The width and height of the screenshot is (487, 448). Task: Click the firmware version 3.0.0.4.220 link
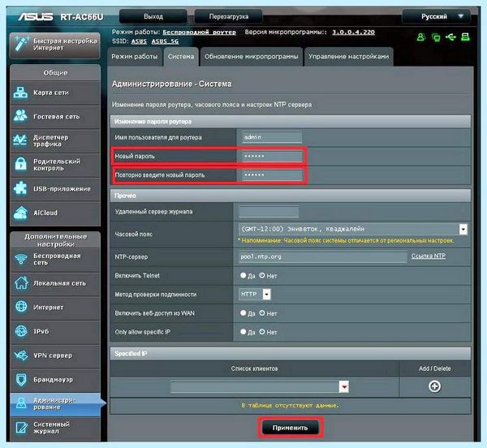(x=353, y=32)
